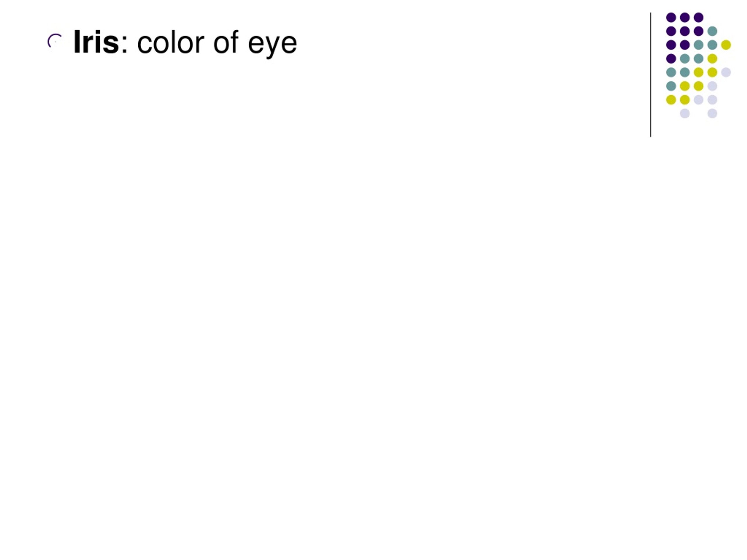Click the vertical divider line beside dots
747x560 pixels.
pos(650,75)
